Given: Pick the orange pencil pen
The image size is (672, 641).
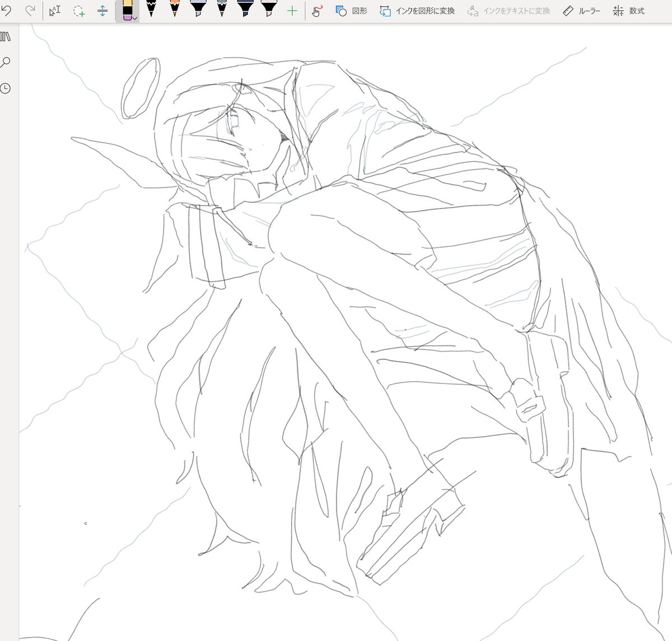Looking at the screenshot, I should 174,8.
